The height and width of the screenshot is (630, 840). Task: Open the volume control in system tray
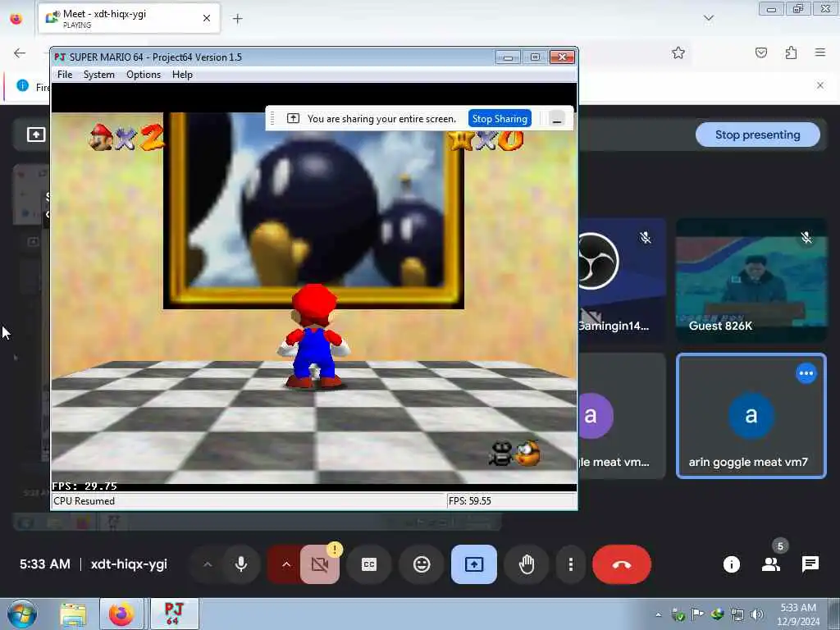756,614
